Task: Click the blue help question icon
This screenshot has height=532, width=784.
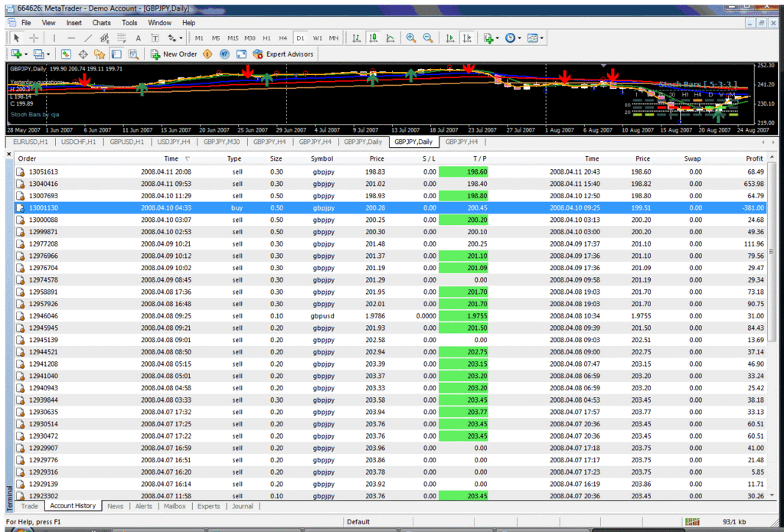Action: pyautogui.click(x=224, y=54)
